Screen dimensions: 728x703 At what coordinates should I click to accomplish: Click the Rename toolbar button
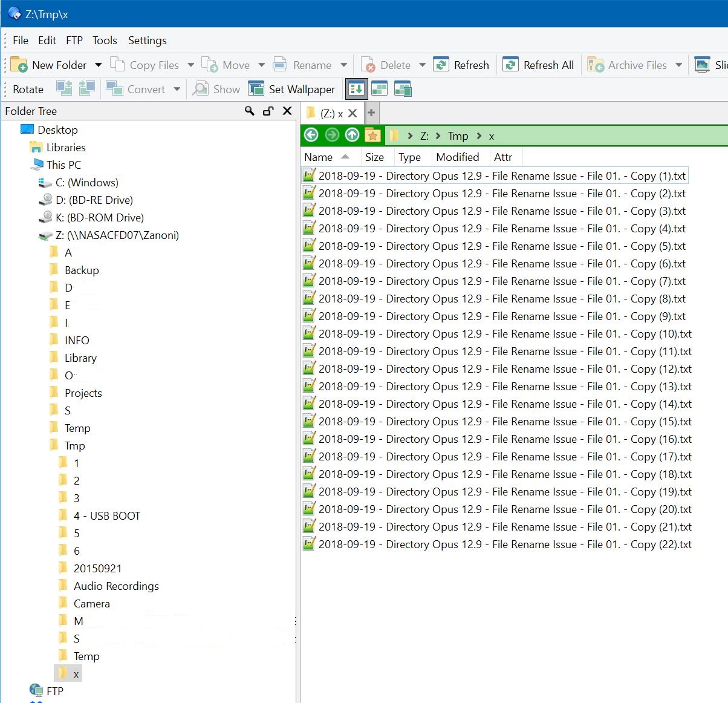302,65
